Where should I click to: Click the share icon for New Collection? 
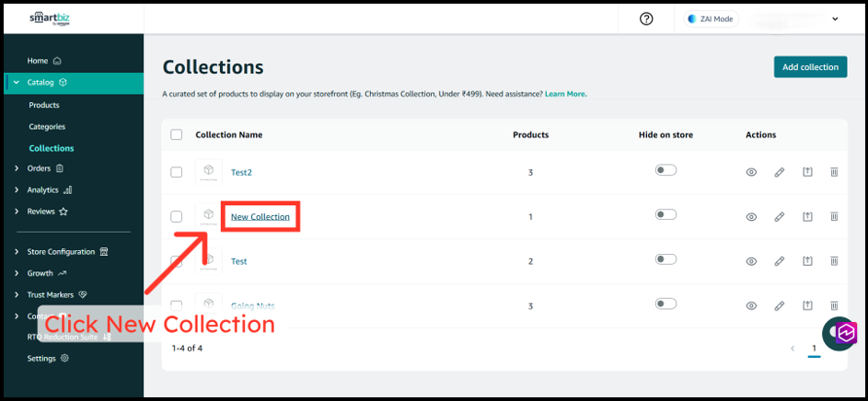[807, 217]
